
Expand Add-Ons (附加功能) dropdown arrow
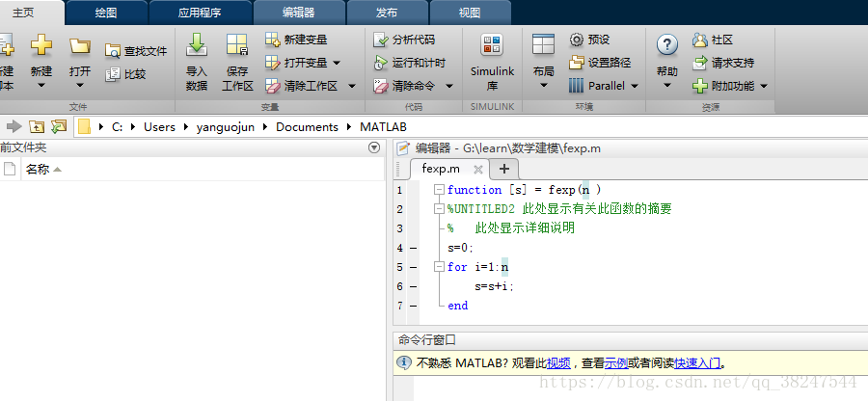click(x=764, y=87)
